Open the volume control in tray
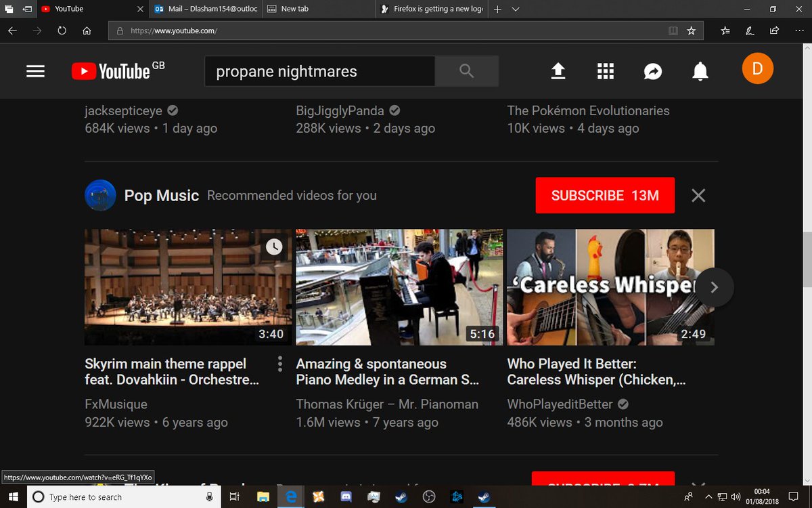Image resolution: width=812 pixels, height=508 pixels. point(735,496)
